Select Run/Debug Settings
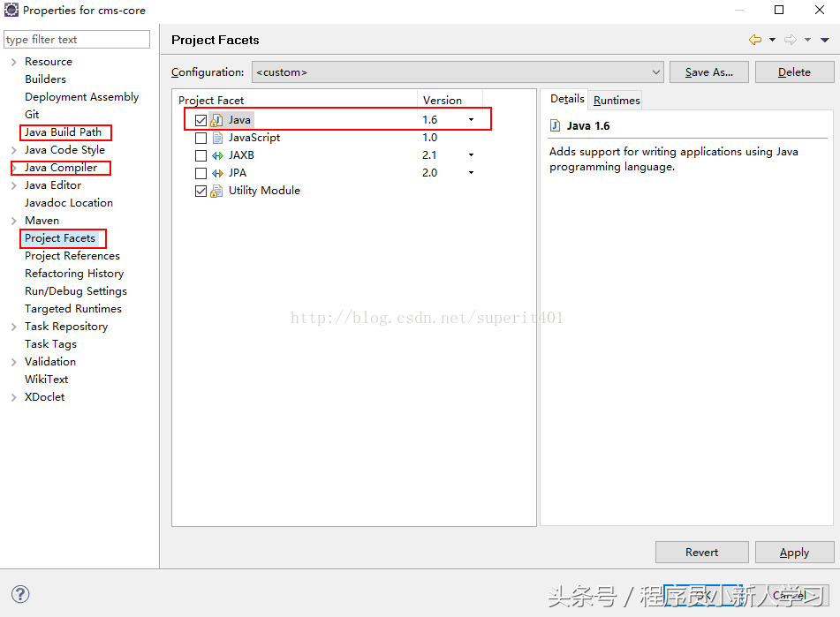The width and height of the screenshot is (840, 617). point(76,291)
